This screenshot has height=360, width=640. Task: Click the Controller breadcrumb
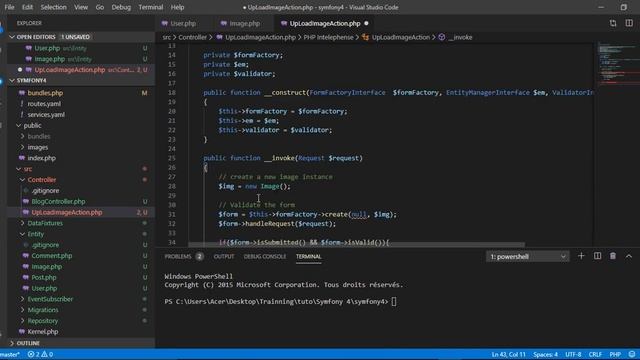pyautogui.click(x=193, y=37)
